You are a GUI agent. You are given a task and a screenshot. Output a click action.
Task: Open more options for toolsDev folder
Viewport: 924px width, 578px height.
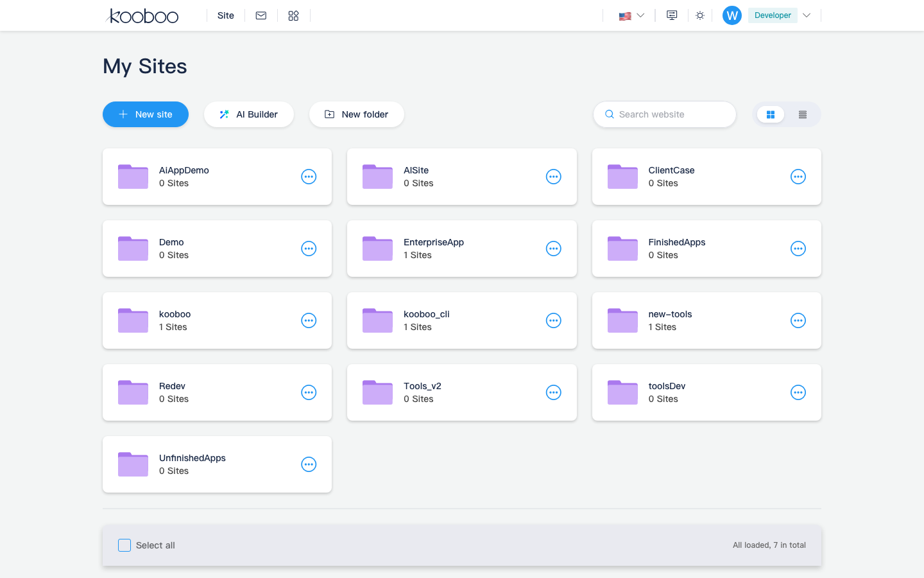798,392
